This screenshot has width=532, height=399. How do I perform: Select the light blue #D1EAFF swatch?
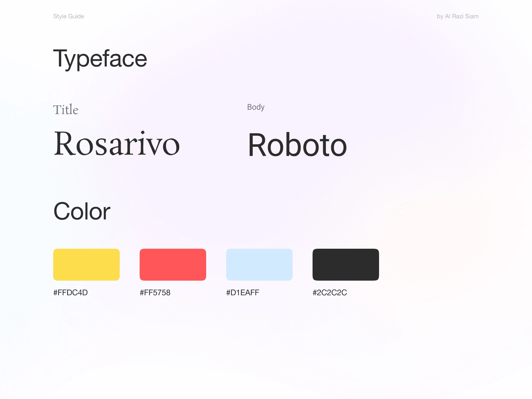coord(259,265)
